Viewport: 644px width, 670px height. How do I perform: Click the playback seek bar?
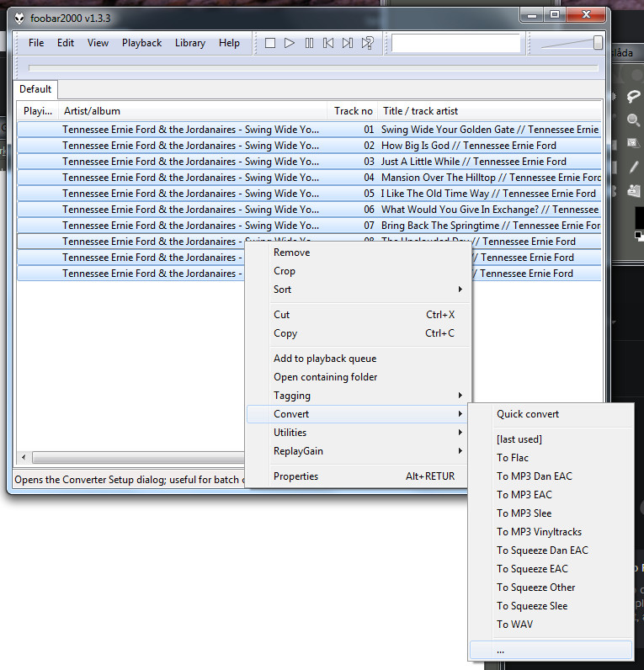(313, 67)
